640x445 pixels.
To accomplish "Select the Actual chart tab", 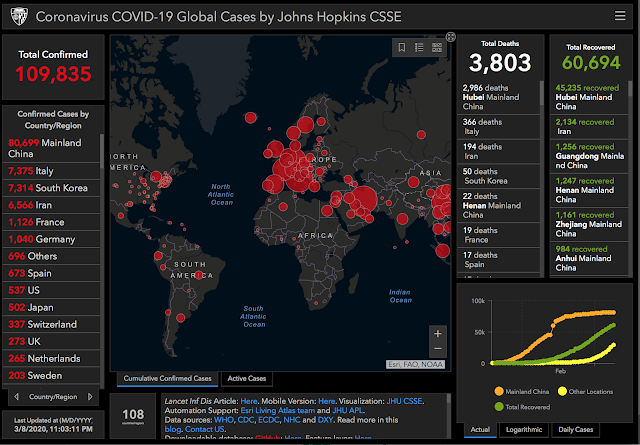I will click(480, 429).
